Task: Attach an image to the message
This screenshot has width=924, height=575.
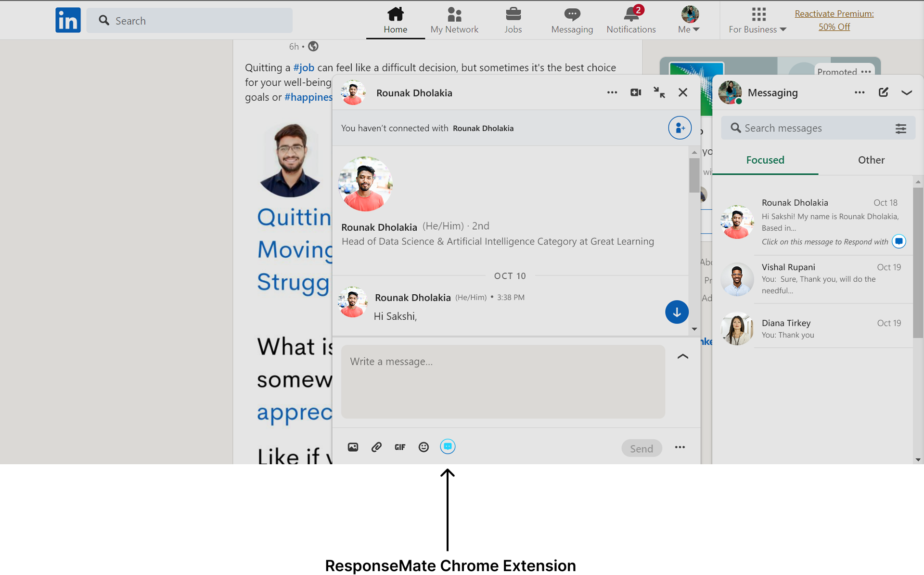Action: coord(353,447)
